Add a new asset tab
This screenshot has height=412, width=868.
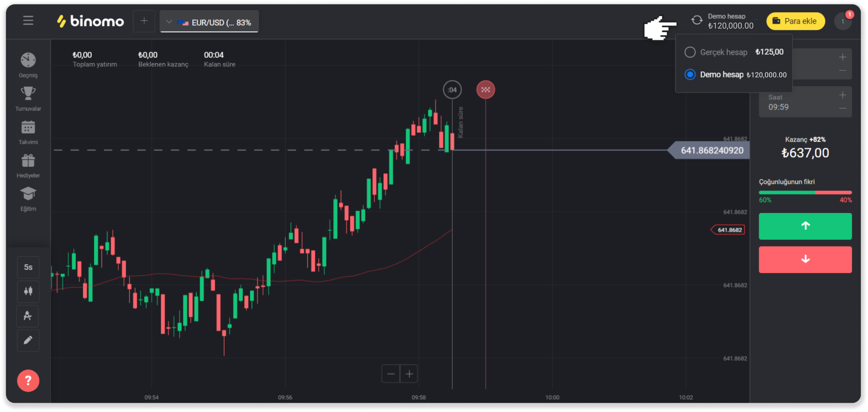144,21
